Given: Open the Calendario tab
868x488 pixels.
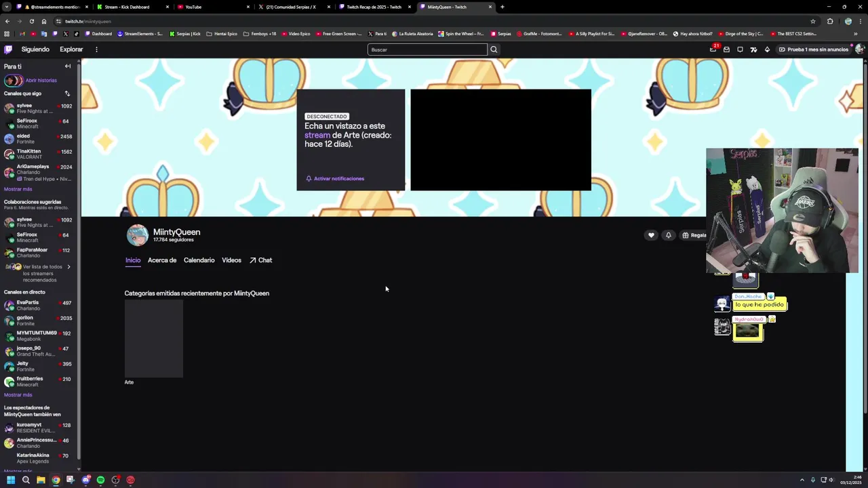Looking at the screenshot, I should pos(199,260).
